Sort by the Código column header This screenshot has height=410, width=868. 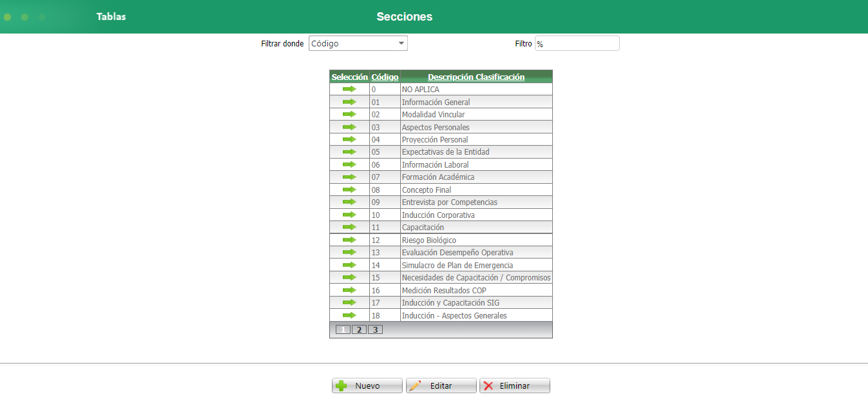(385, 77)
